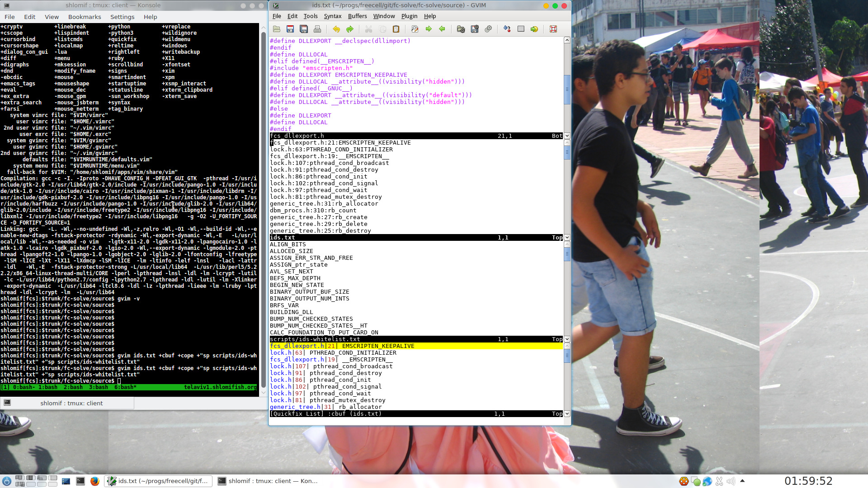Screen dimensions: 868x488
Task: Click the KDE application launcher icon
Action: [7, 481]
